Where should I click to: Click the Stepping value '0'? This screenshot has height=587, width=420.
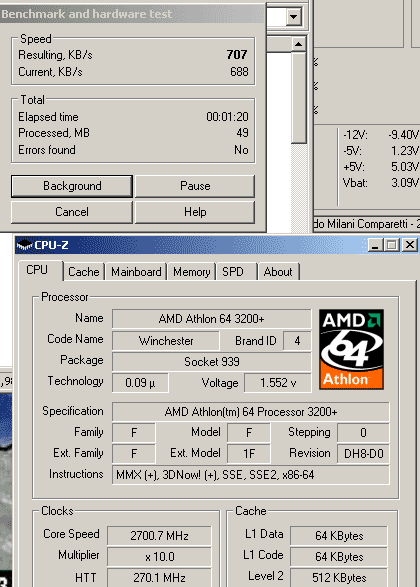pyautogui.click(x=363, y=433)
